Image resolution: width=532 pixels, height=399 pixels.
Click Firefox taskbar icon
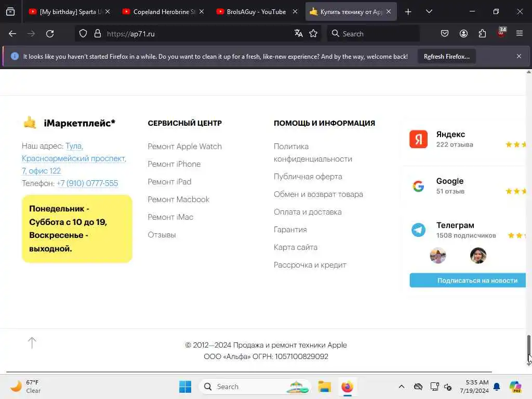pos(347,387)
